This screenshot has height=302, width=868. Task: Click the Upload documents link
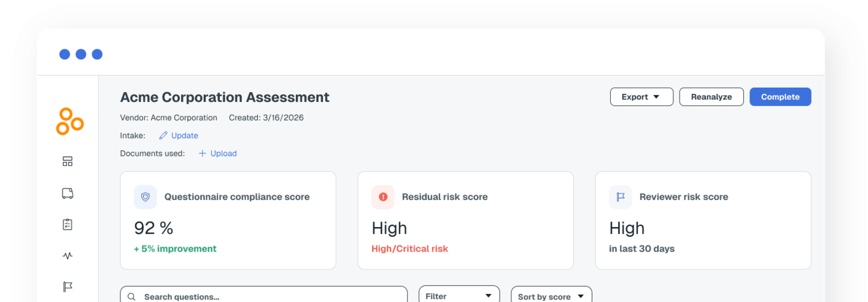tap(218, 153)
